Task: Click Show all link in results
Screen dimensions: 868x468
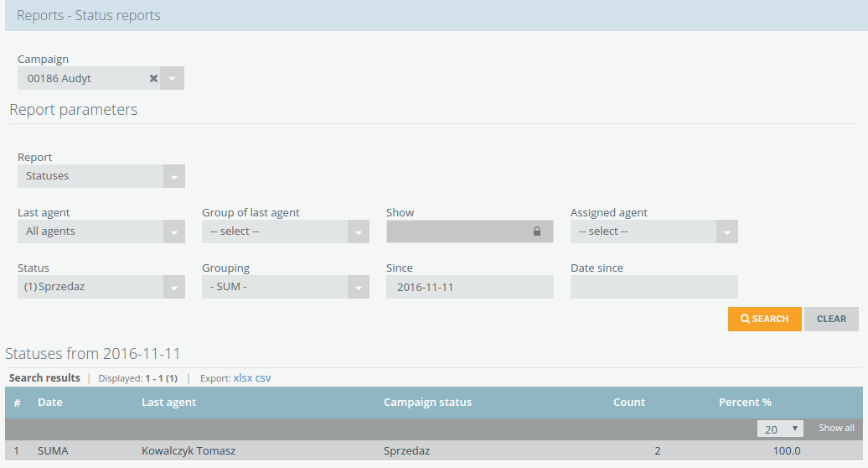Action: coord(836,428)
